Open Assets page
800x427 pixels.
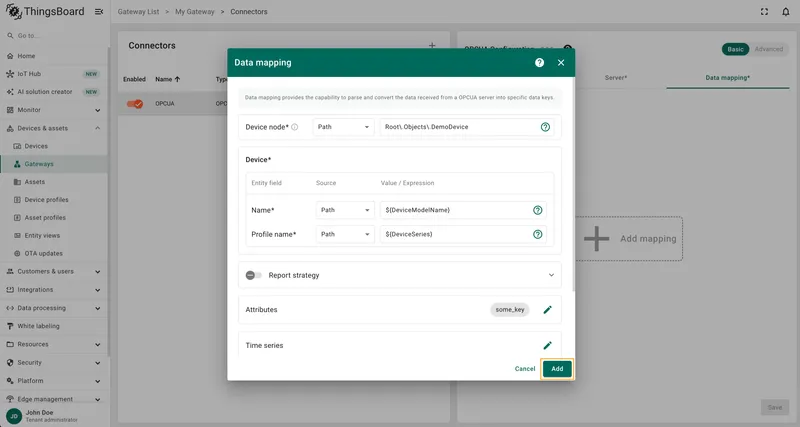tap(54, 182)
